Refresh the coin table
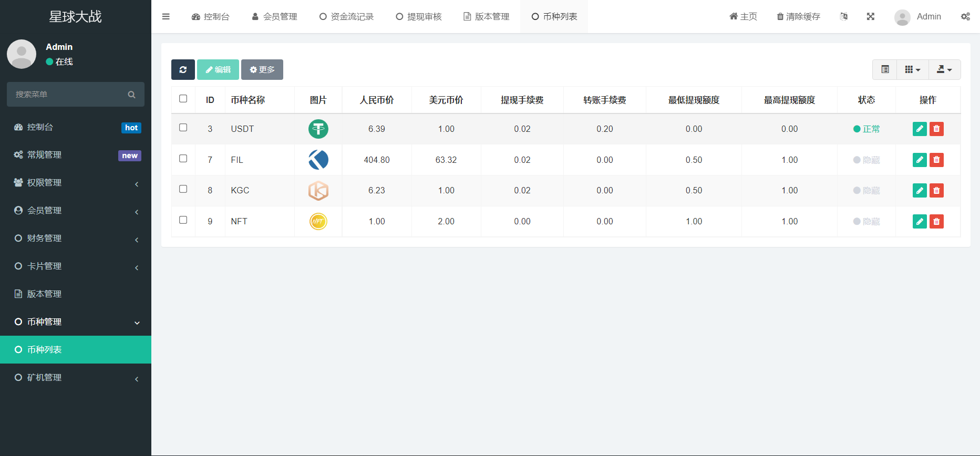Image resolution: width=980 pixels, height=456 pixels. (183, 69)
